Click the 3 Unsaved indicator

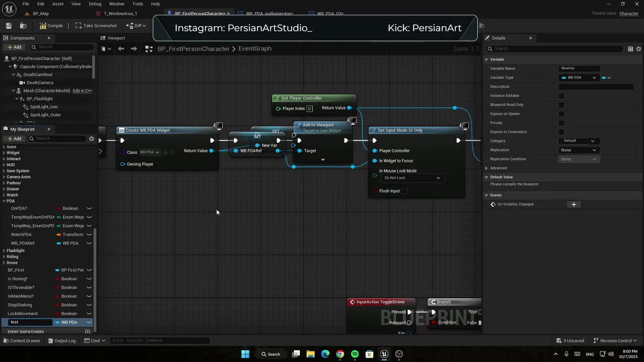pos(570,340)
